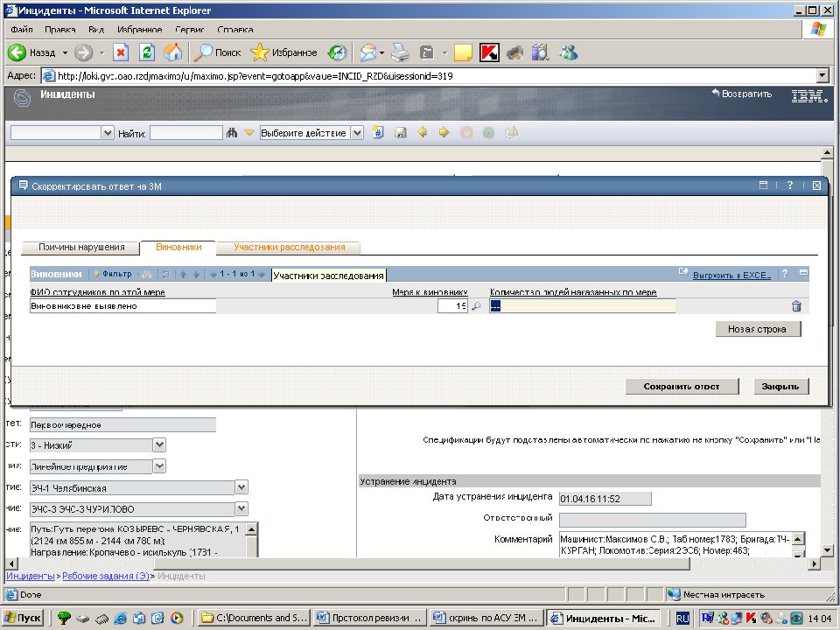Stop page loading with the red X icon
840x630 pixels.
[x=121, y=52]
